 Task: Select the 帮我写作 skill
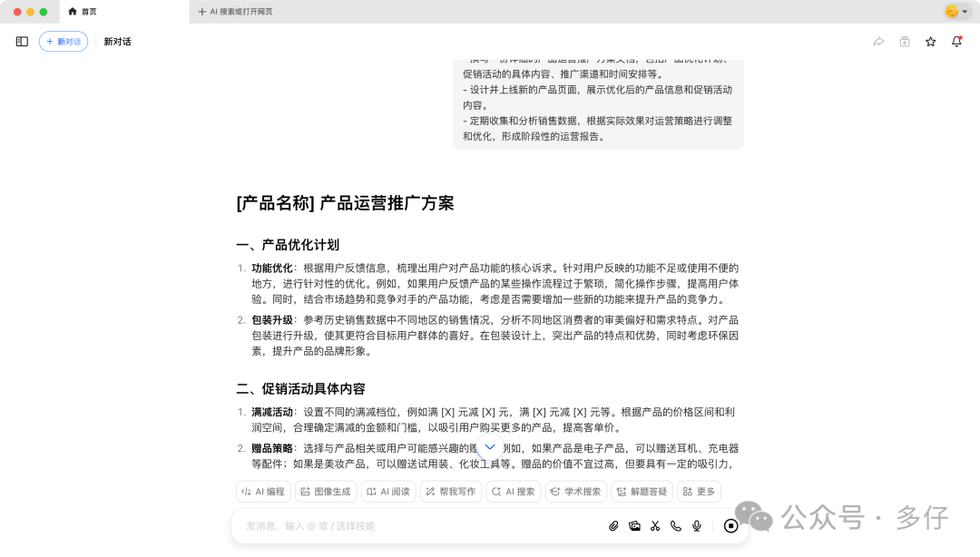click(x=451, y=492)
